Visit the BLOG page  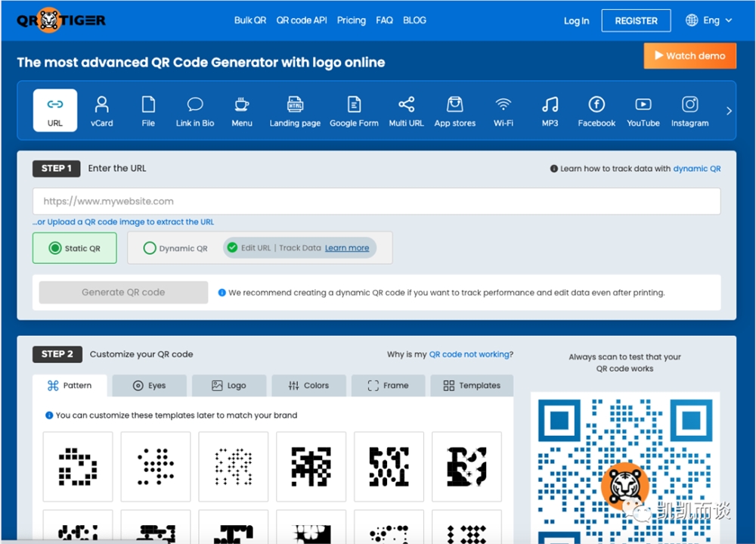(x=414, y=20)
